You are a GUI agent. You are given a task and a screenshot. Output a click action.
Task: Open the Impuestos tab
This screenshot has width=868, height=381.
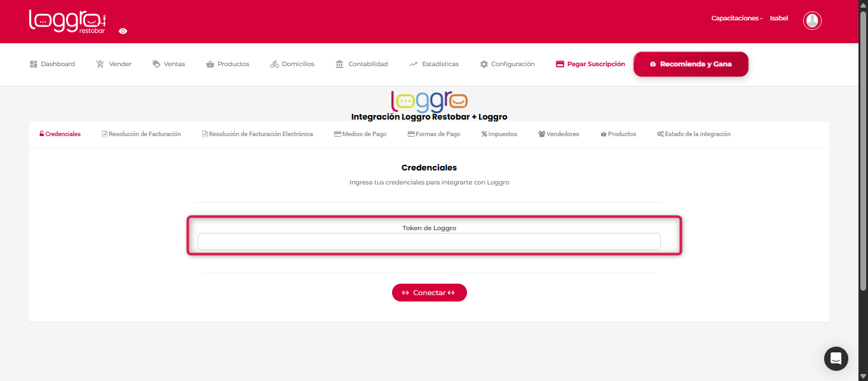(499, 134)
